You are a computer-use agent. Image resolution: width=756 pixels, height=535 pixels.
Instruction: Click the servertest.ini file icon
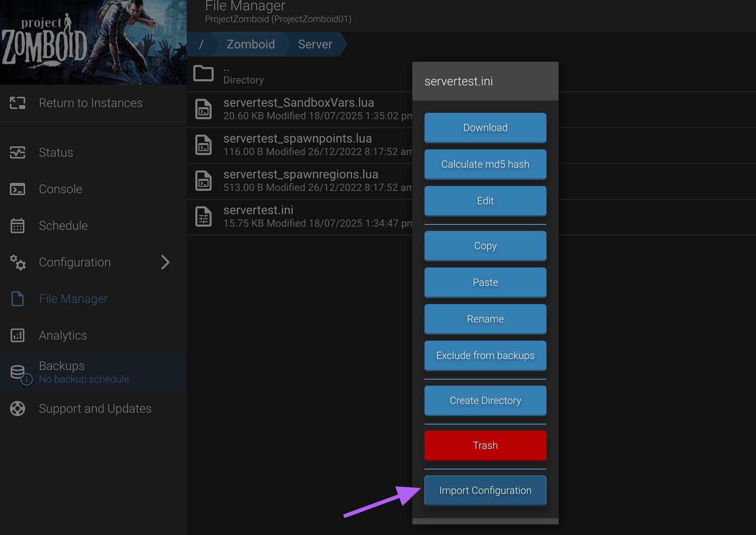[204, 217]
